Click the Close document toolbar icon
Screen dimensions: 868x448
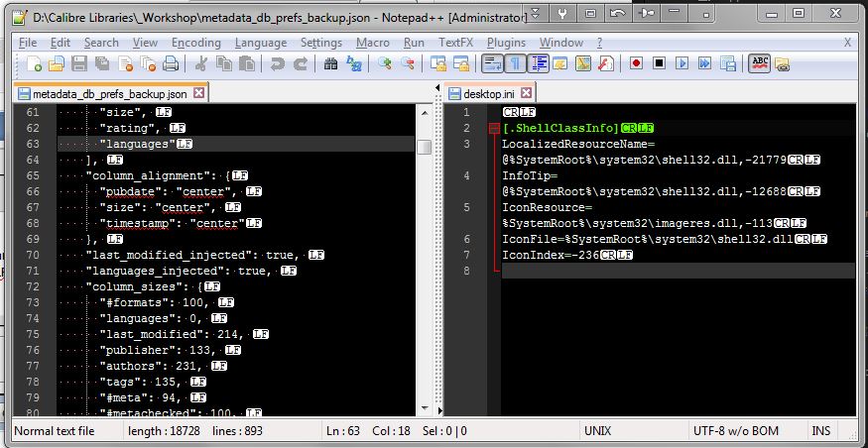pyautogui.click(x=125, y=64)
